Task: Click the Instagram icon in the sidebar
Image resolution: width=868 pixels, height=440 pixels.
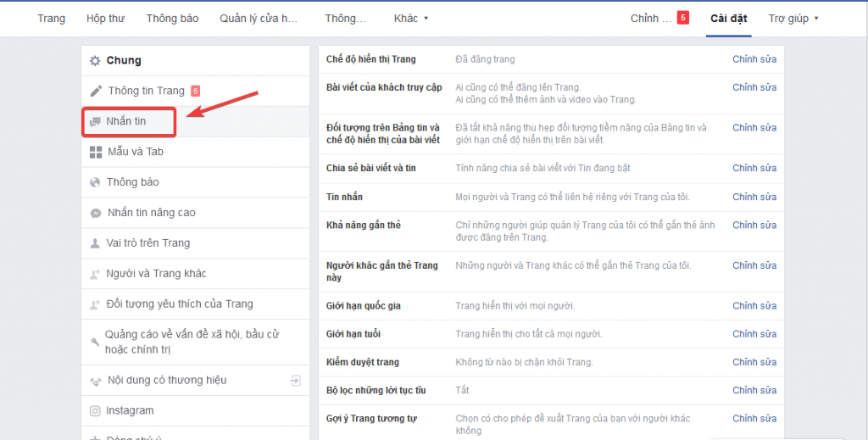Action: 96,411
